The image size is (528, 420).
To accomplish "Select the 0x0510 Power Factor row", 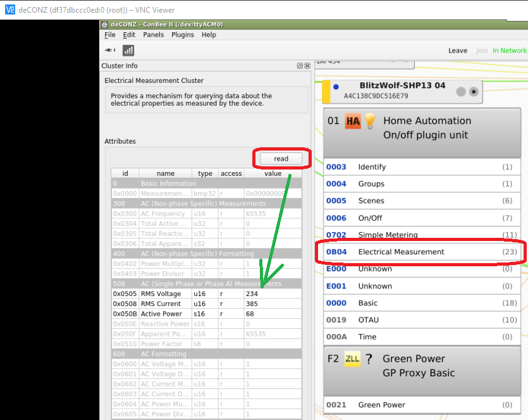I will coord(206,344).
